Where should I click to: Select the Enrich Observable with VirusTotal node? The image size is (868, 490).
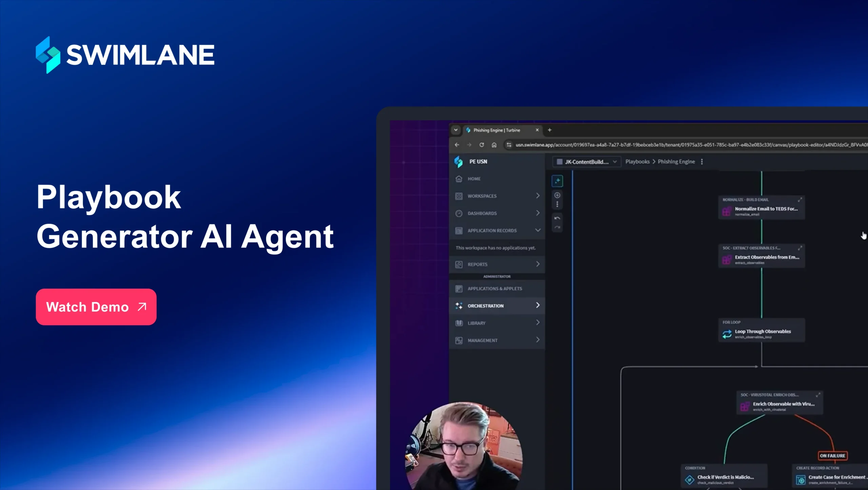[780, 403]
